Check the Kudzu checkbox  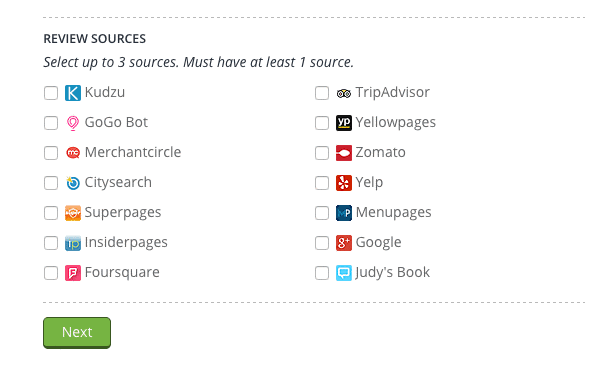pos(51,93)
